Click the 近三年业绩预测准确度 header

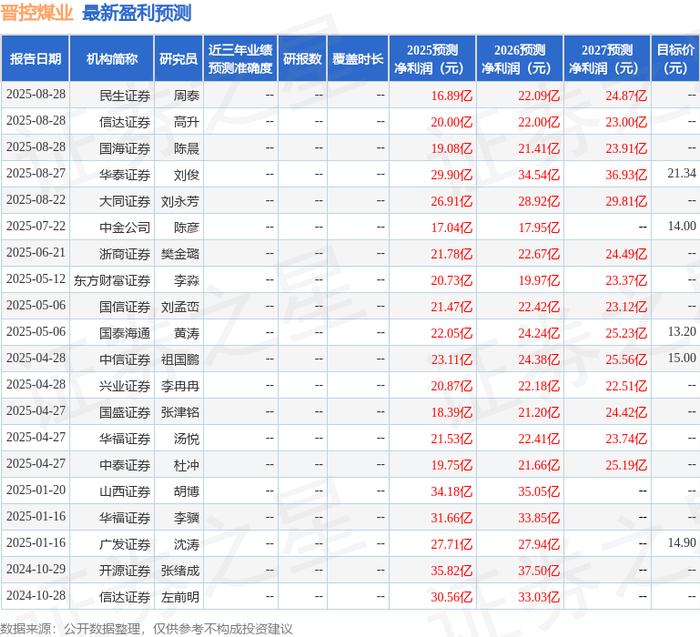click(240, 59)
